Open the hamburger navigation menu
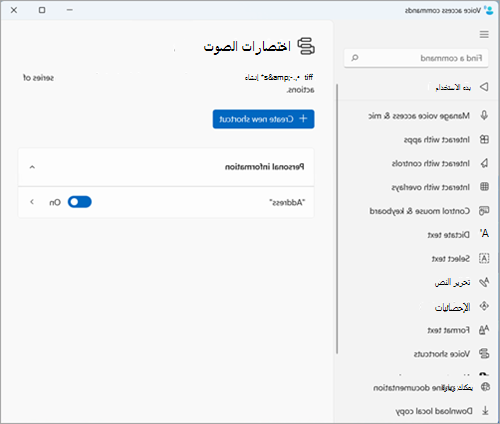500x424 pixels. (484, 34)
